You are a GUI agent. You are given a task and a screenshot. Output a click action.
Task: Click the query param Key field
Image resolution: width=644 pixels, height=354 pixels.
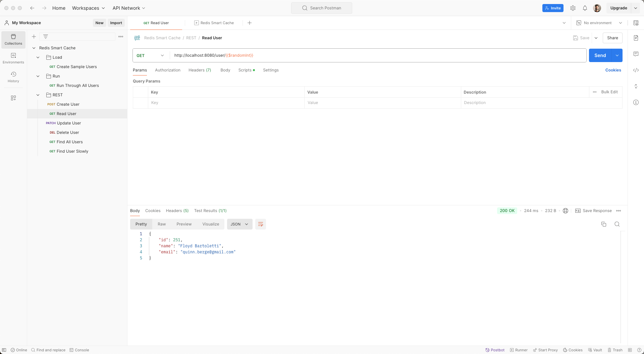coord(226,103)
